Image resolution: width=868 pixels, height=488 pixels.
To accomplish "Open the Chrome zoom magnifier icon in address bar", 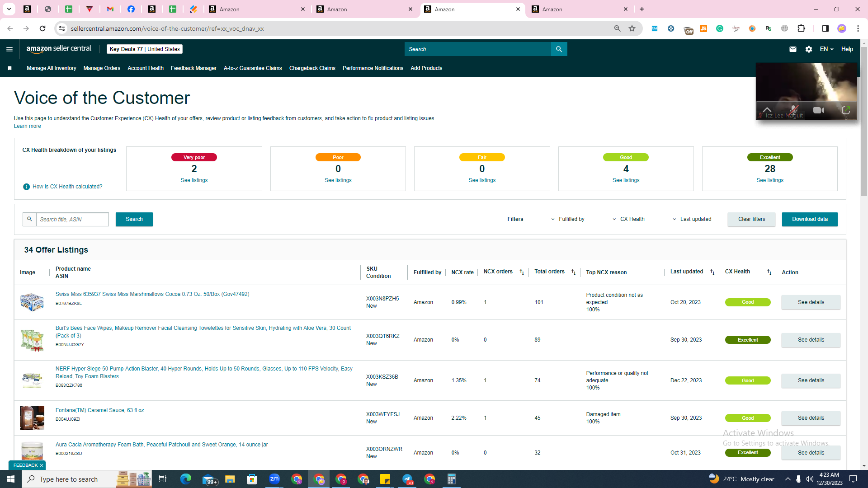I will pyautogui.click(x=618, y=28).
